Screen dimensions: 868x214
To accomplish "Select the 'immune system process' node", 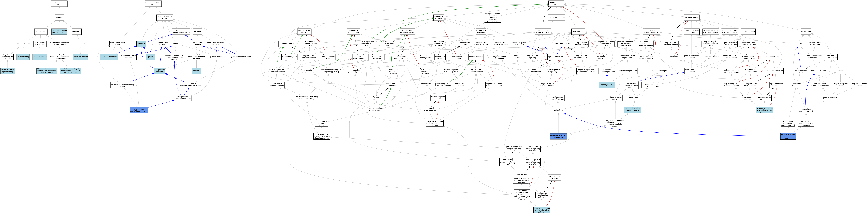I will tap(304, 32).
